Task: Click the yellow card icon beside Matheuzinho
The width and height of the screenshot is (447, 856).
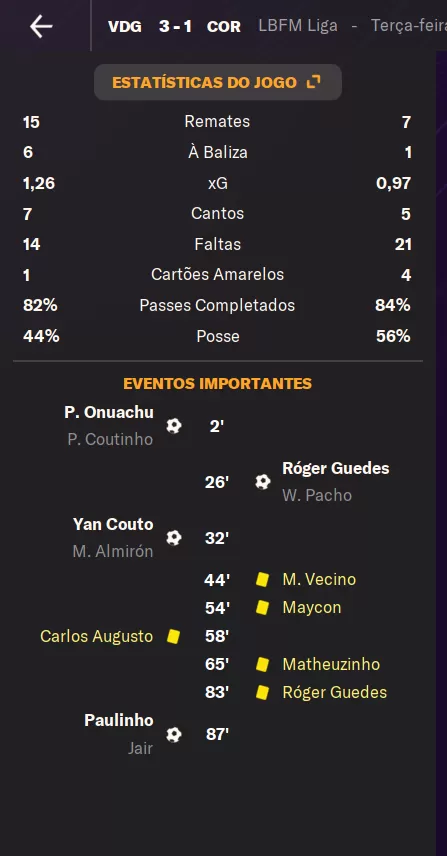Action: 263,664
